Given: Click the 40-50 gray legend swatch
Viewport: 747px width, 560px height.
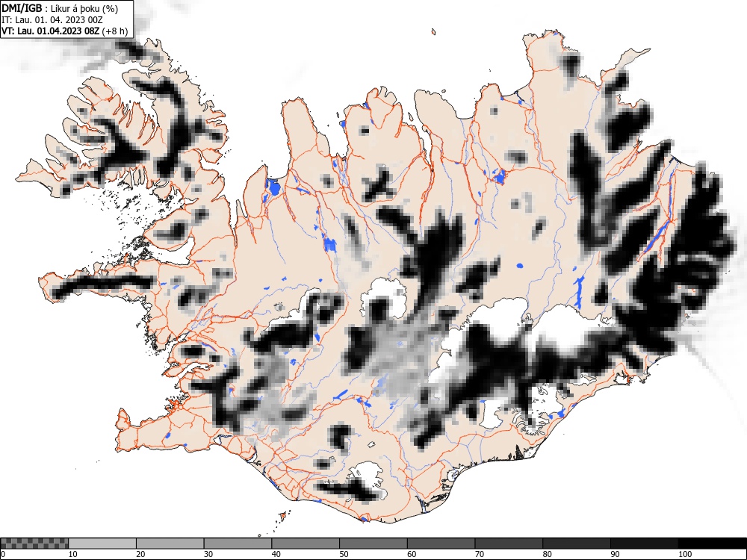Looking at the screenshot, I should (306, 544).
